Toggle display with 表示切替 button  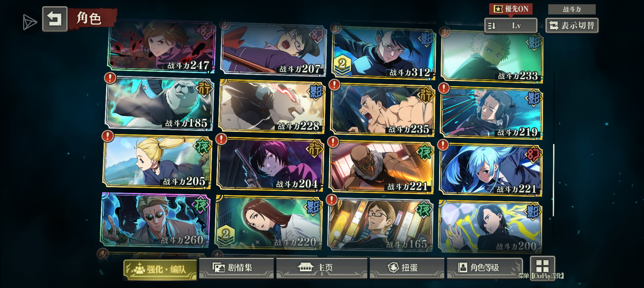click(x=572, y=26)
